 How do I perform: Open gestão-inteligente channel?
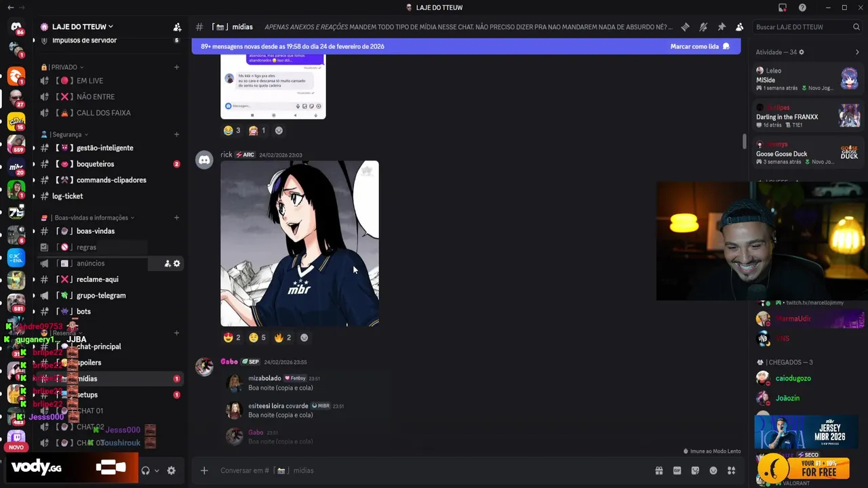tap(109, 148)
